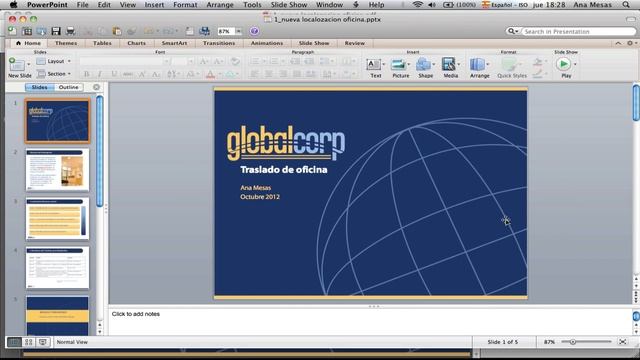640x360 pixels.
Task: Start Presenter/slide show view from status bar
Action: pyautogui.click(x=42, y=342)
